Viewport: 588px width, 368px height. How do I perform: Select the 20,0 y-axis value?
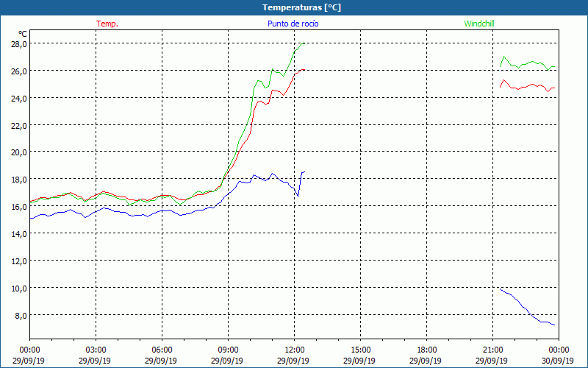pos(19,152)
